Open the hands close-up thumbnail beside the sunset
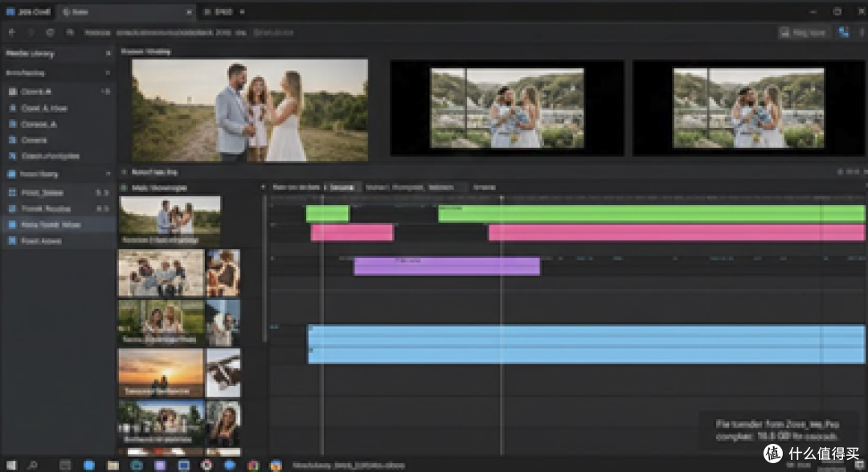Viewport: 868px width, 472px height. 223,372
